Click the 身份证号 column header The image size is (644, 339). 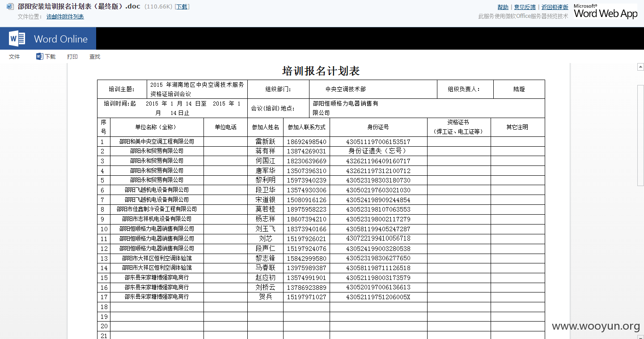378,127
